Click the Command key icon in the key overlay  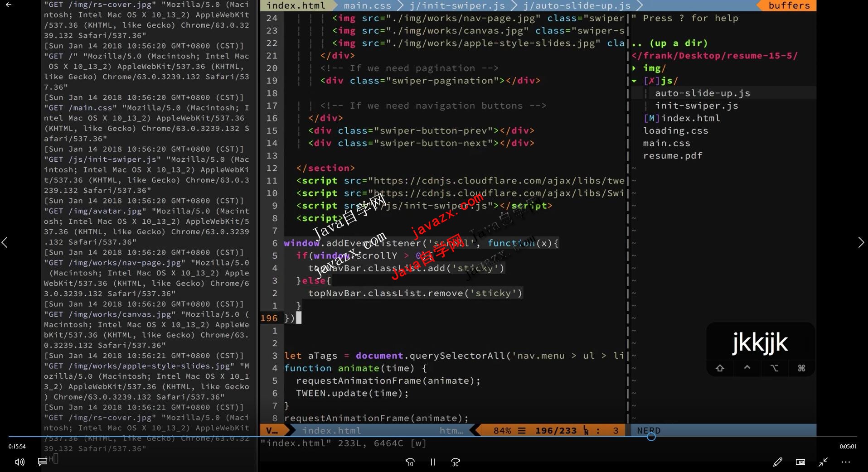[x=801, y=368]
